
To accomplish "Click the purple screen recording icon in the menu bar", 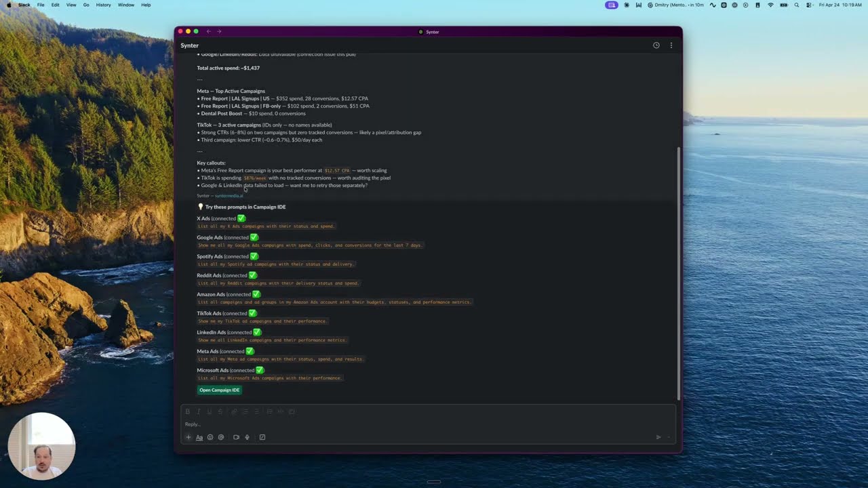I will [612, 5].
